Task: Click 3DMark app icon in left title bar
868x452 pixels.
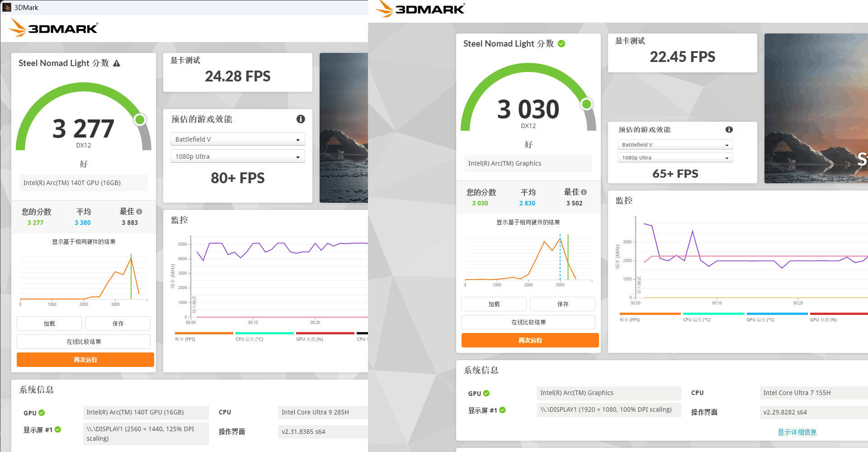Action: (7, 7)
